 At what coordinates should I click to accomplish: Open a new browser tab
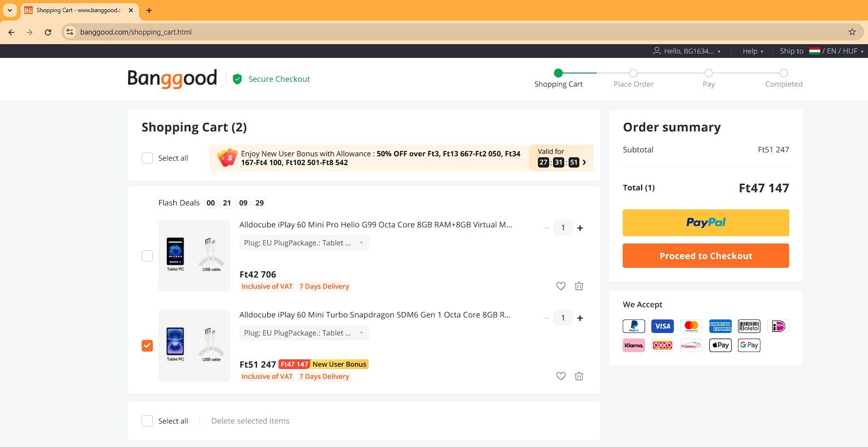(149, 10)
